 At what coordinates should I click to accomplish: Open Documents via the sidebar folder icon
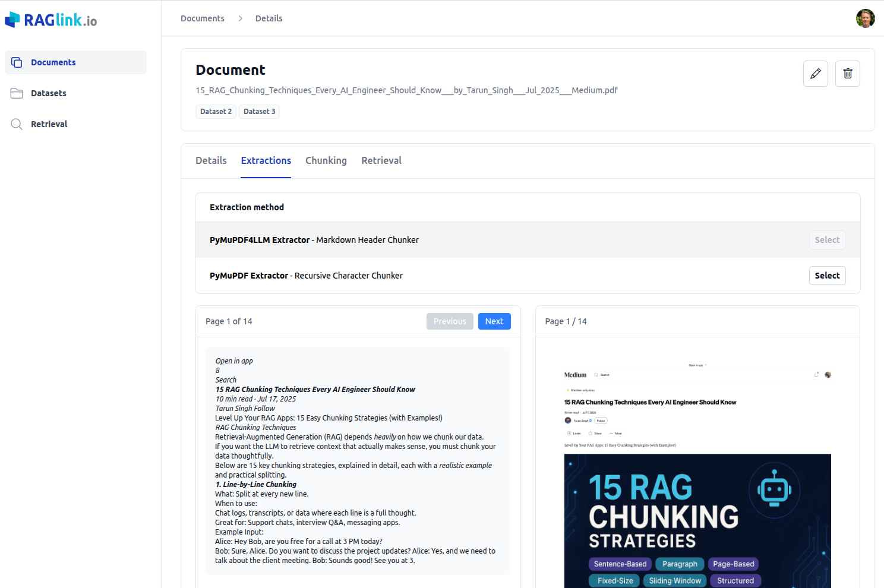click(17, 62)
